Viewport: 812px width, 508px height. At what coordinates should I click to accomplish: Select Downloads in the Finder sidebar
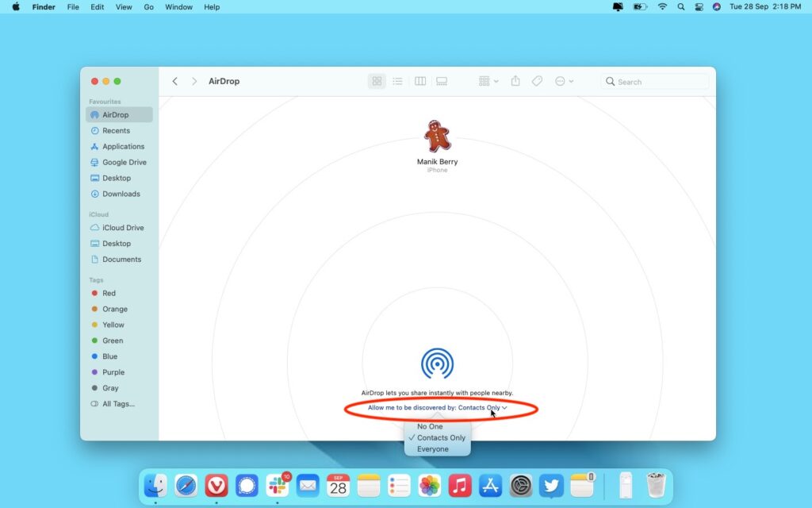(121, 194)
